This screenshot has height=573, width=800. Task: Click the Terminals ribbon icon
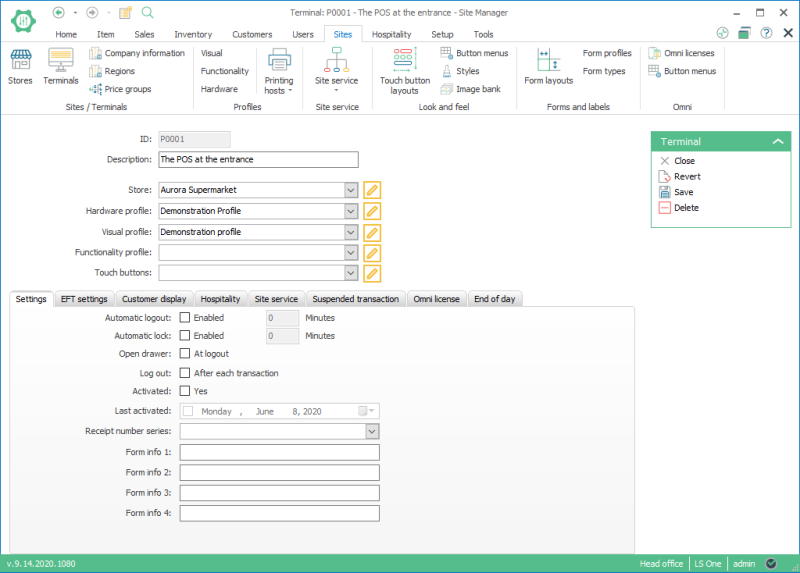[61, 66]
